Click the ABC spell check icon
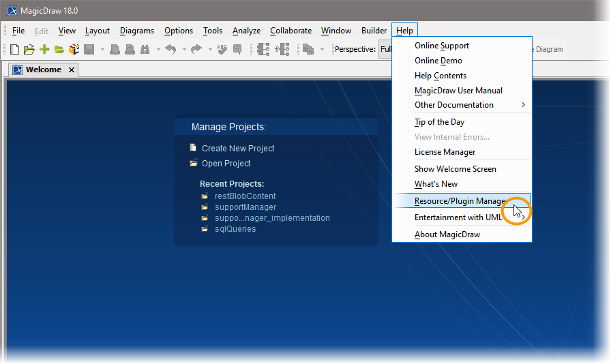The width and height of the screenshot is (611, 364). (x=222, y=49)
